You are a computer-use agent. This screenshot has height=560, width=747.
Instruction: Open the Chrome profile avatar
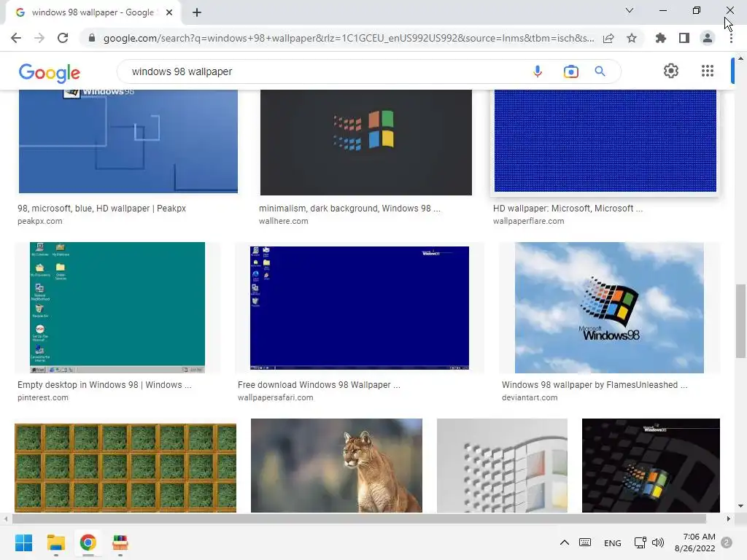(708, 38)
